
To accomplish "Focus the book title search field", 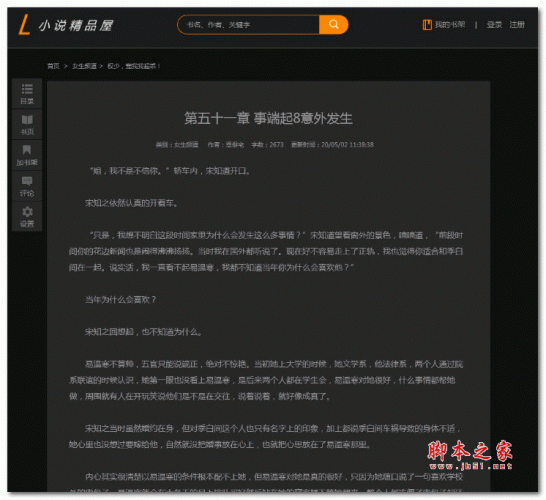I will point(249,25).
